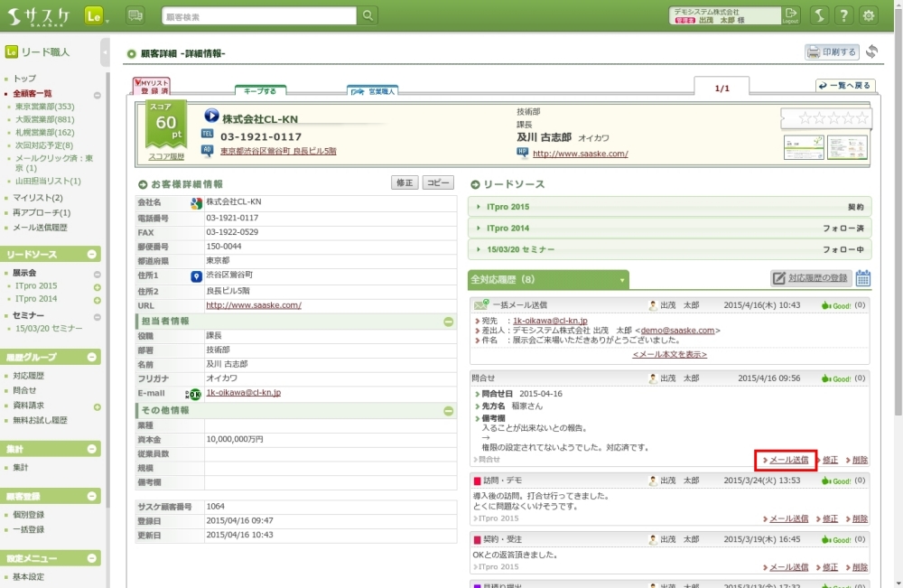Viewport: 903px width, 588px height.
Task: Toggle the MYリスト登録済 tab
Action: point(151,87)
